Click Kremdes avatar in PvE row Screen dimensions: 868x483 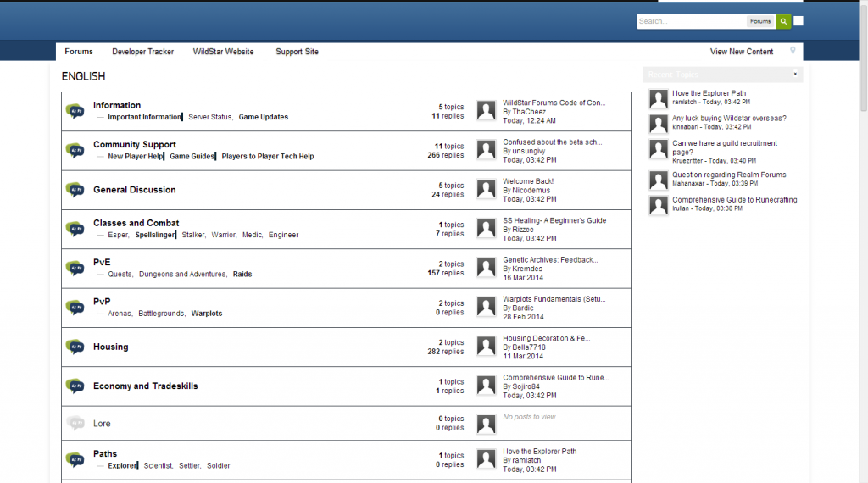pyautogui.click(x=486, y=268)
